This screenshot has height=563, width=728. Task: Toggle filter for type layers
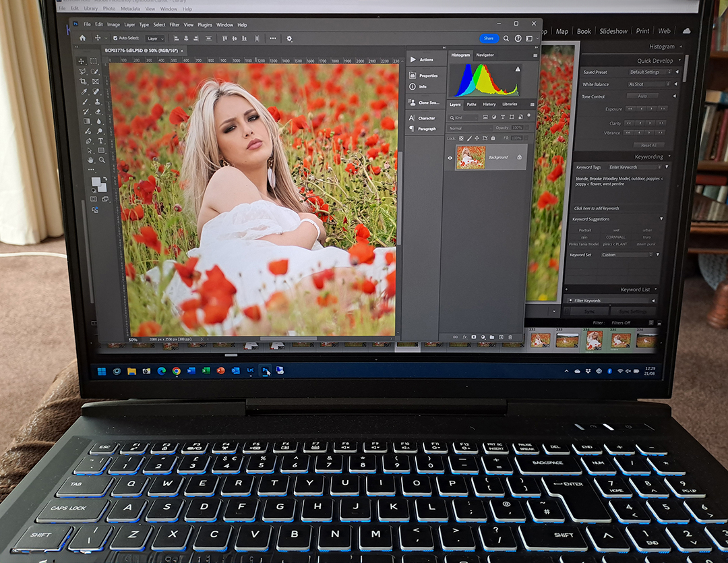tap(503, 117)
